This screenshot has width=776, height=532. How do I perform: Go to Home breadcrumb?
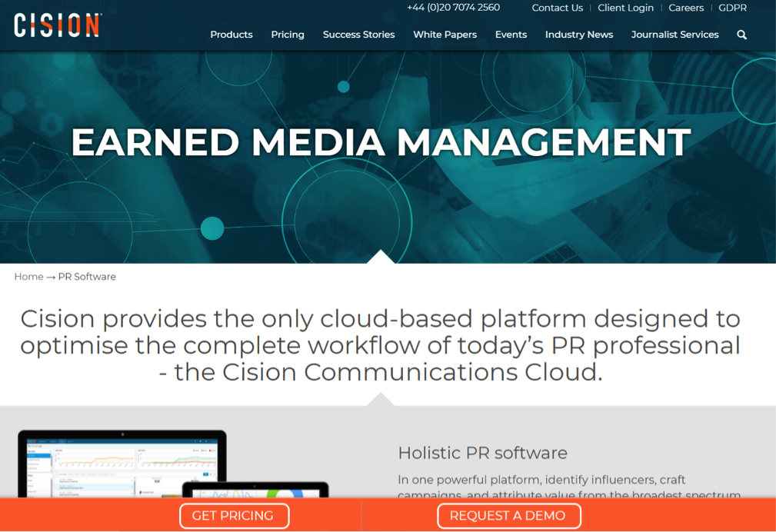tap(28, 277)
